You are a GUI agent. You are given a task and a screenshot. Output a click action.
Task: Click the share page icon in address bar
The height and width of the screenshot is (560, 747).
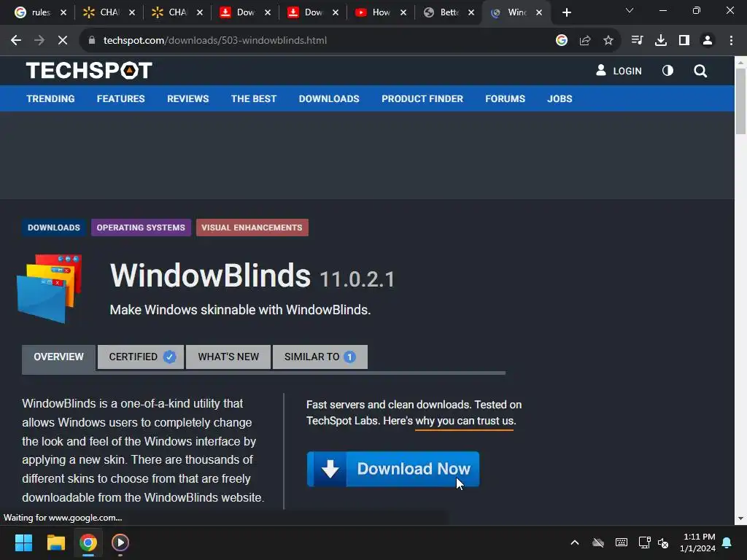pos(585,41)
